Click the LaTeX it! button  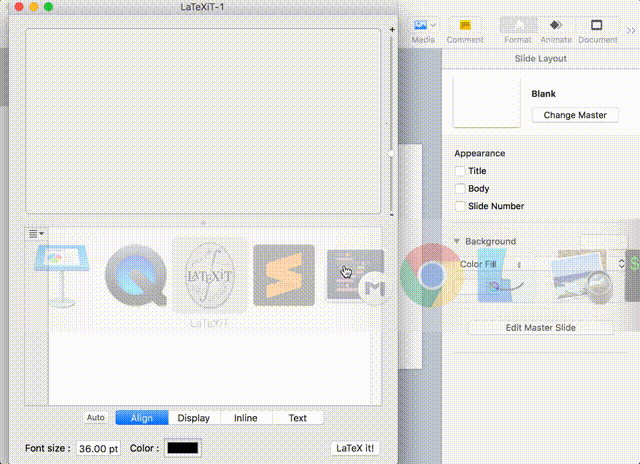tap(355, 448)
